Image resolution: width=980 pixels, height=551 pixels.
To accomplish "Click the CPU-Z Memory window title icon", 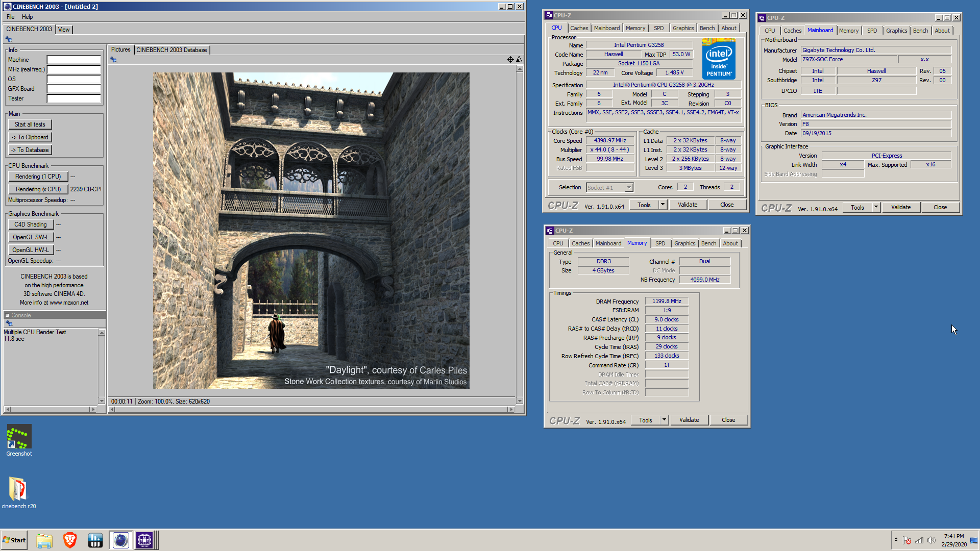I will pyautogui.click(x=550, y=231).
